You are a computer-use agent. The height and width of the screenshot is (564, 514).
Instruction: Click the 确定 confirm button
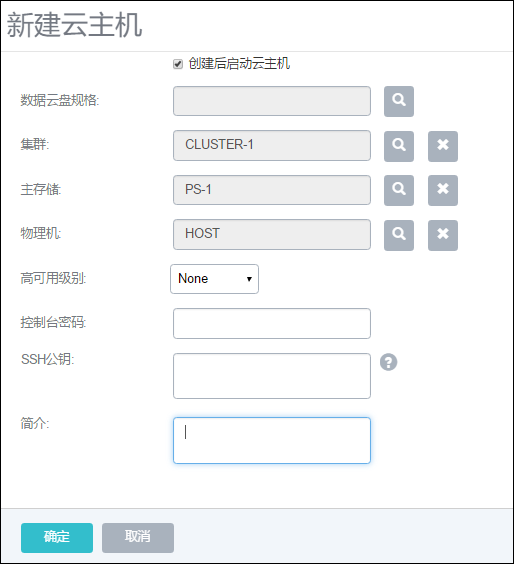[57, 538]
